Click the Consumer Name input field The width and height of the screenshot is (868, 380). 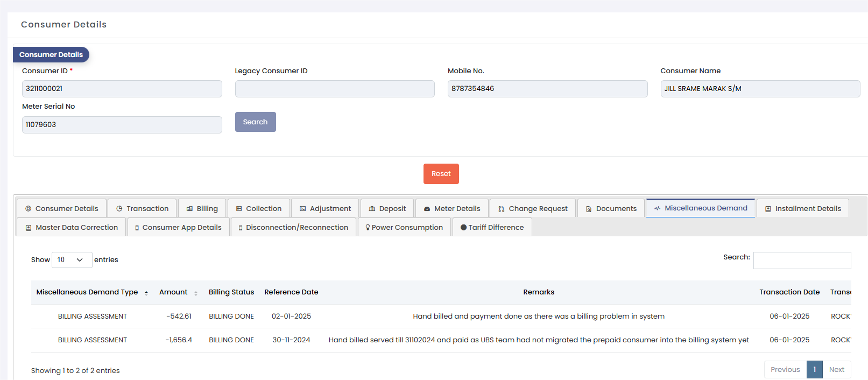click(x=760, y=89)
